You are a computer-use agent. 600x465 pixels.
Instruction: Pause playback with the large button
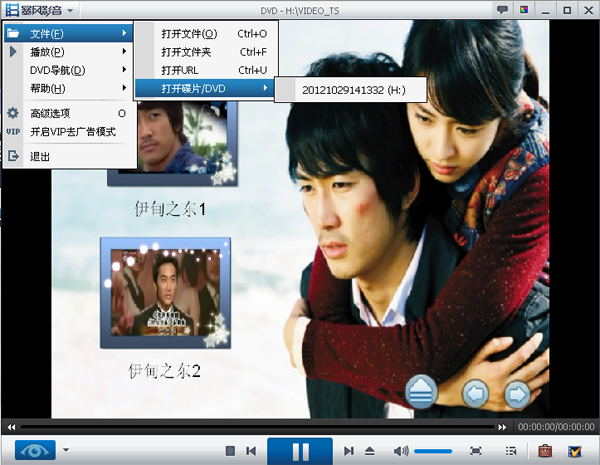tap(300, 451)
